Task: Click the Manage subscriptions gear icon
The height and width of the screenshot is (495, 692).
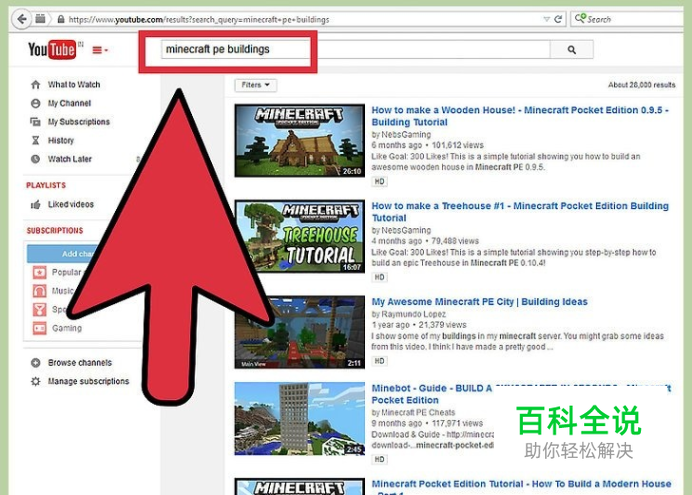Action: coord(35,381)
